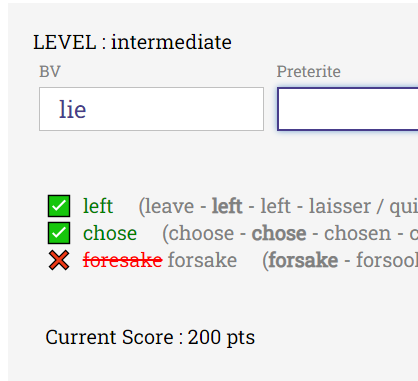Image resolution: width=418 pixels, height=381 pixels.
Task: Click the red X icon beside "foresake"
Action: (x=59, y=260)
